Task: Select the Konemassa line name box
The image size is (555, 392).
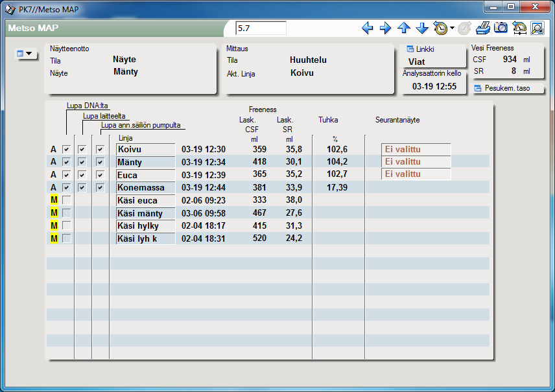Action: (145, 187)
